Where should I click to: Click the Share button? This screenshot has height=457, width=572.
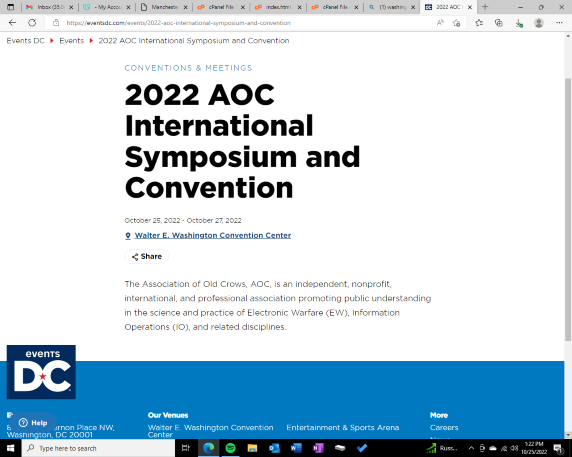(x=146, y=256)
